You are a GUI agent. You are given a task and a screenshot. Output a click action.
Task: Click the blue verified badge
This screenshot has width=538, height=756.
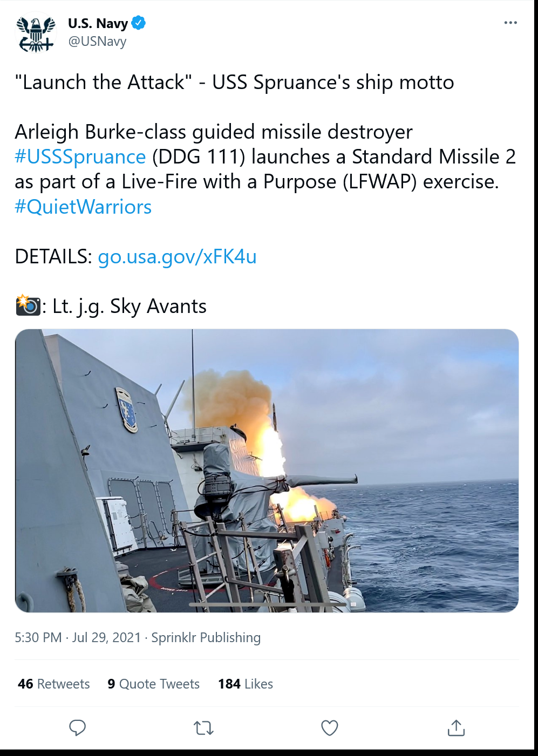(139, 23)
